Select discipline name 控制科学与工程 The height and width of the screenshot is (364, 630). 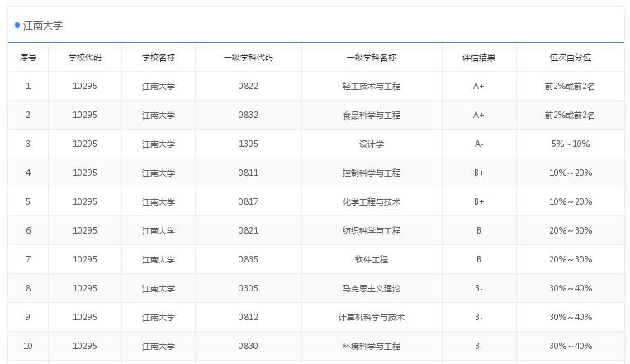coord(372,173)
